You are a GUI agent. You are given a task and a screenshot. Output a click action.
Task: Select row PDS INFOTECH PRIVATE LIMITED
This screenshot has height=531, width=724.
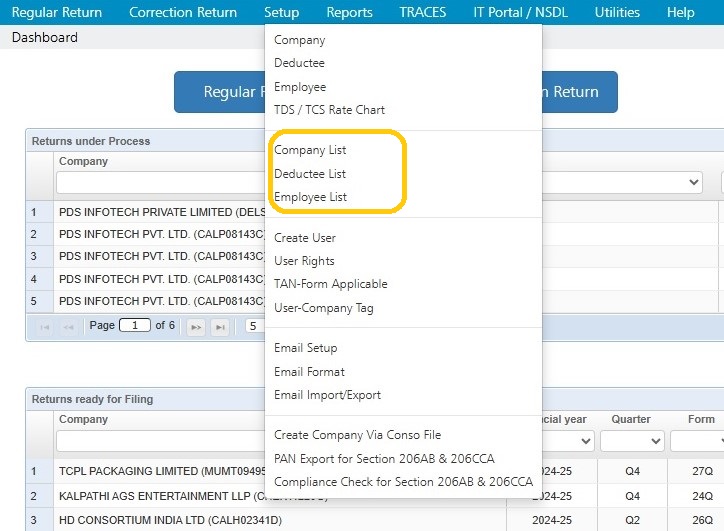tap(161, 212)
